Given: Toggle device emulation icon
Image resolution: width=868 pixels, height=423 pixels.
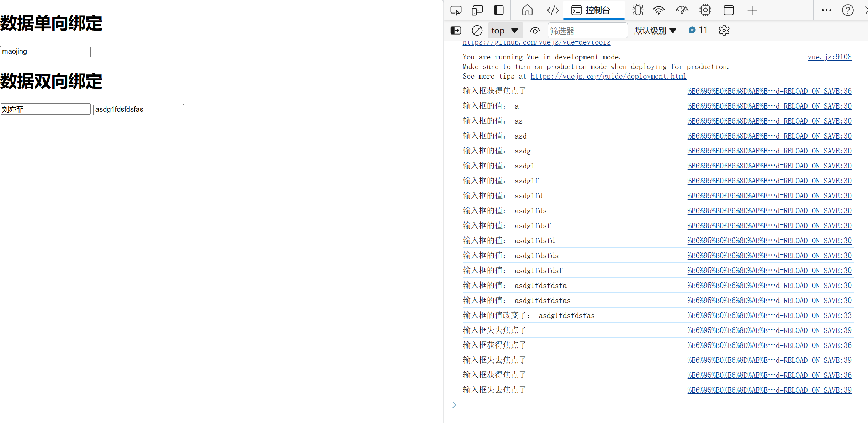Looking at the screenshot, I should [x=477, y=10].
